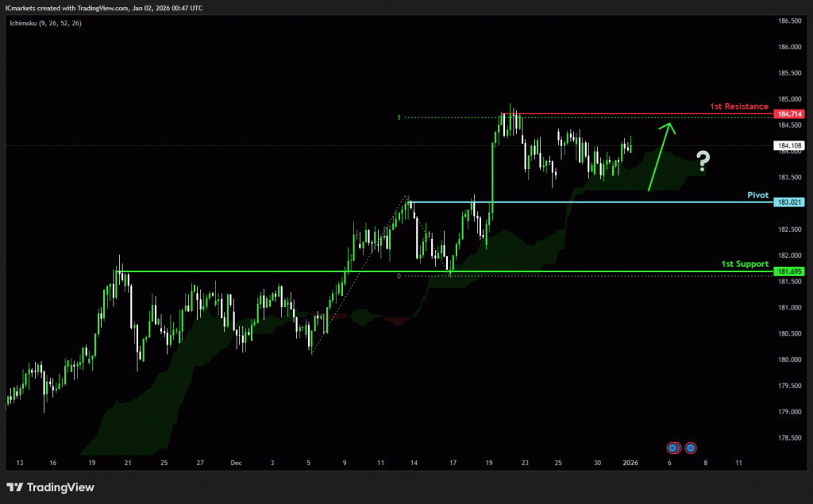Select the red 184.714 resistance price tag
This screenshot has width=813, height=504.
(x=789, y=114)
